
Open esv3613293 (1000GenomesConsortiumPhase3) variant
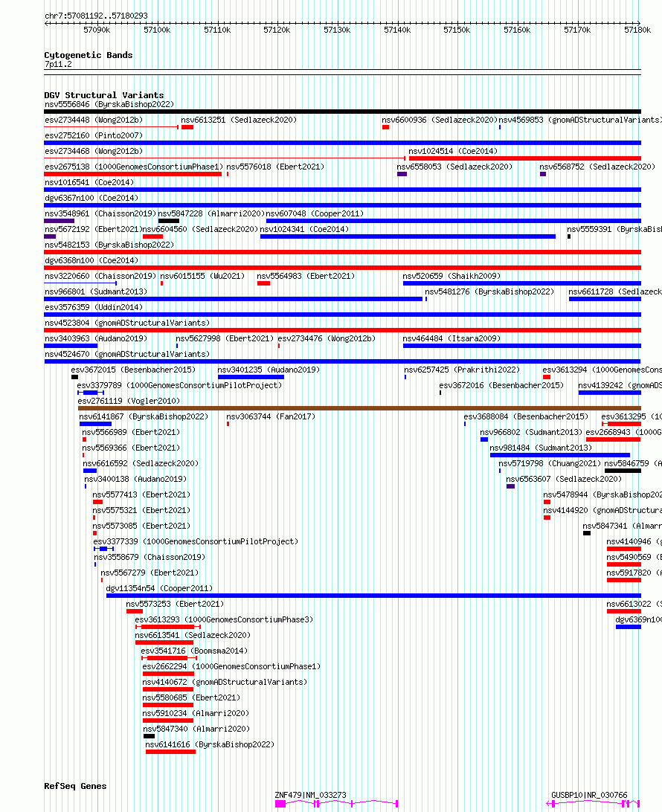pos(225,619)
